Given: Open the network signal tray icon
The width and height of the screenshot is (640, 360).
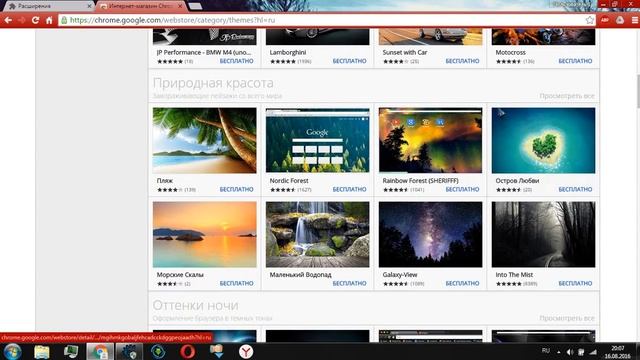Looking at the screenshot, I should [593, 352].
